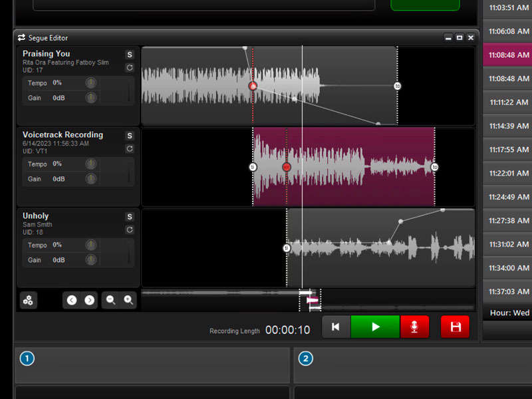Go to the previous segue with left arrow

pyautogui.click(x=72, y=301)
